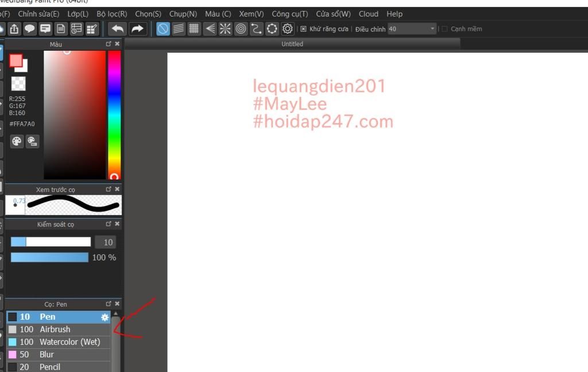588x372 pixels.
Task: Open the Màu (C) menu
Action: pyautogui.click(x=218, y=14)
